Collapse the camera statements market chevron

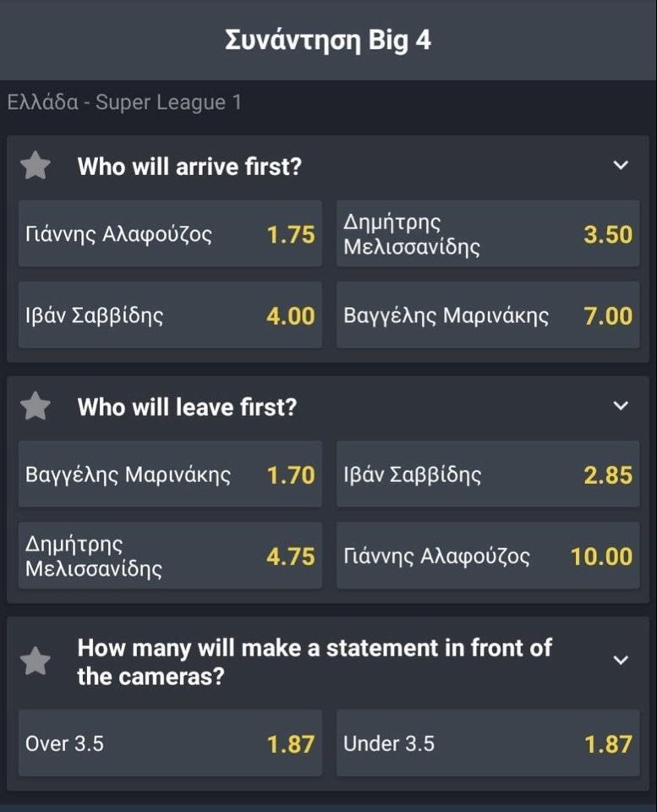[x=621, y=661]
